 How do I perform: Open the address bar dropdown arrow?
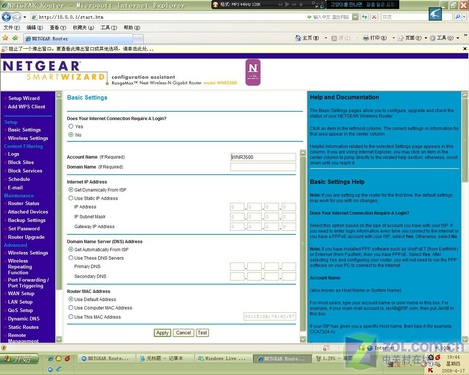click(355, 17)
